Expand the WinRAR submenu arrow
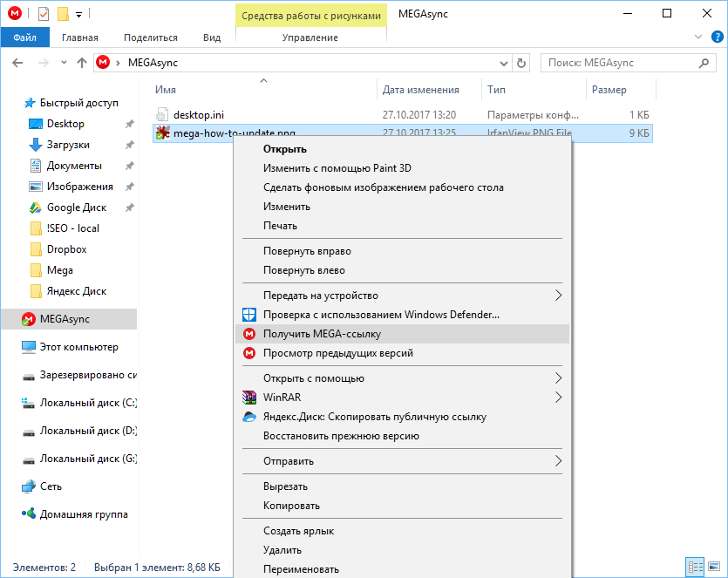This screenshot has width=728, height=578. click(x=559, y=398)
